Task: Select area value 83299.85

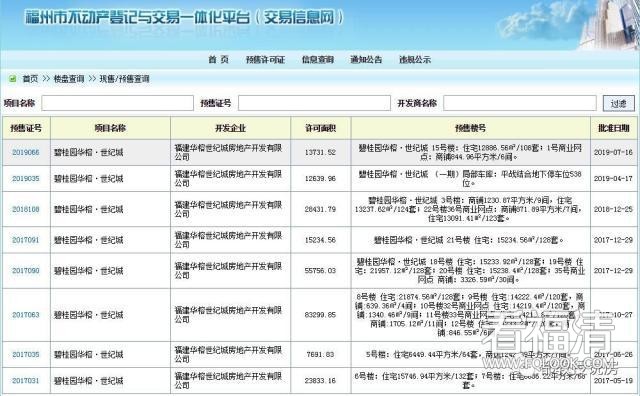Action: tap(320, 315)
